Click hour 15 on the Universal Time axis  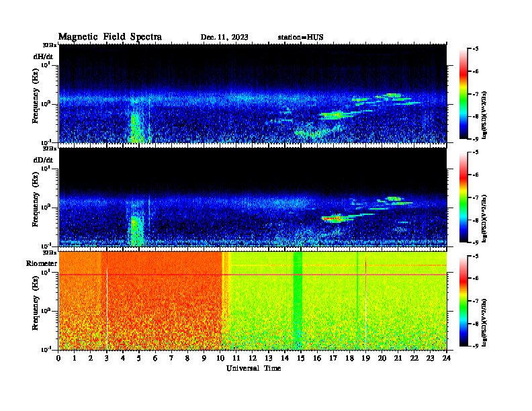[301, 358]
